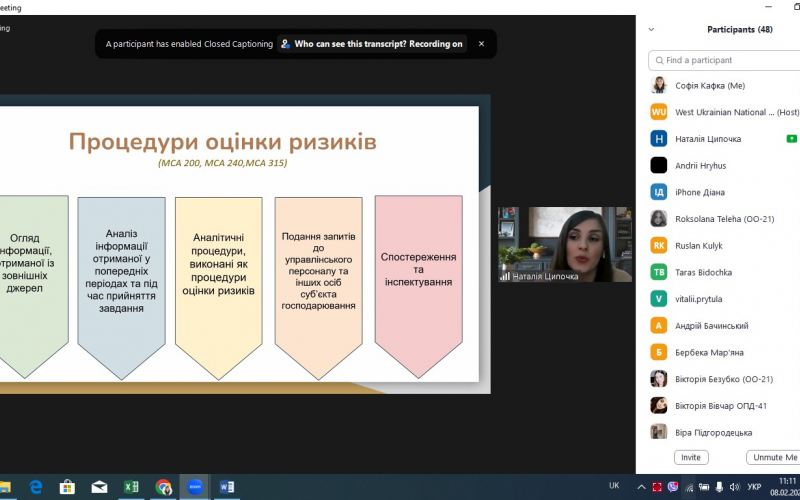
Task: Switch to Excel from the taskbar
Action: (x=131, y=487)
